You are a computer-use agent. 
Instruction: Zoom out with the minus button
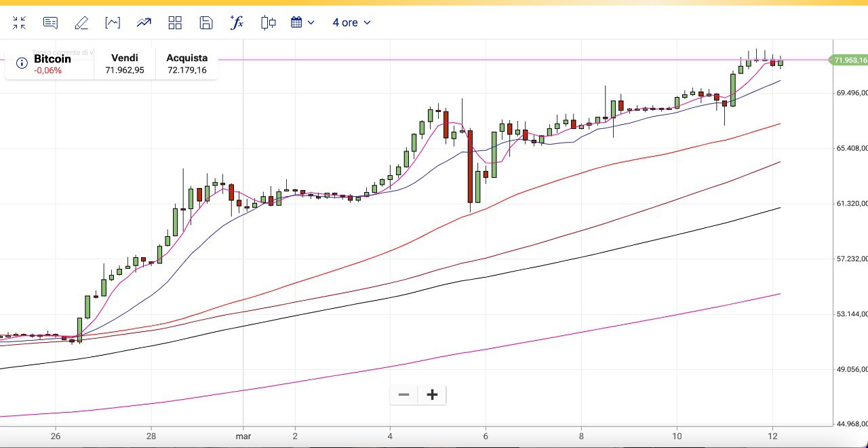404,394
